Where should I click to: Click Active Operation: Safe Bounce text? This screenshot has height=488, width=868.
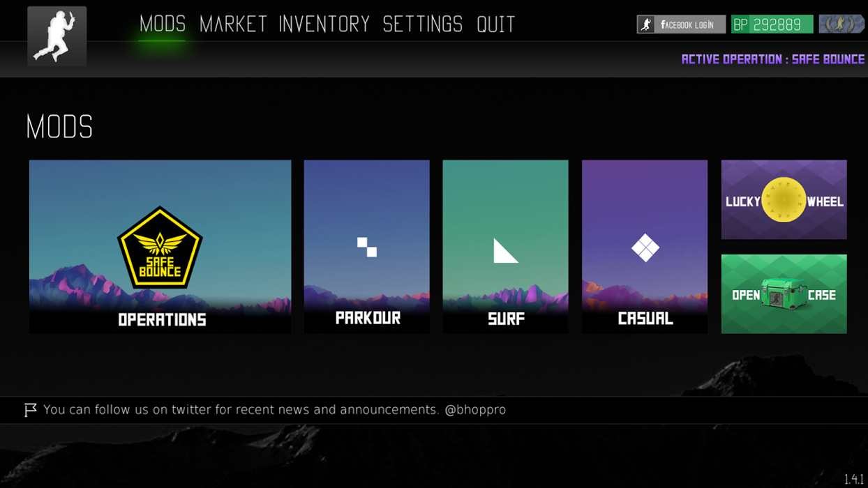pyautogui.click(x=773, y=59)
